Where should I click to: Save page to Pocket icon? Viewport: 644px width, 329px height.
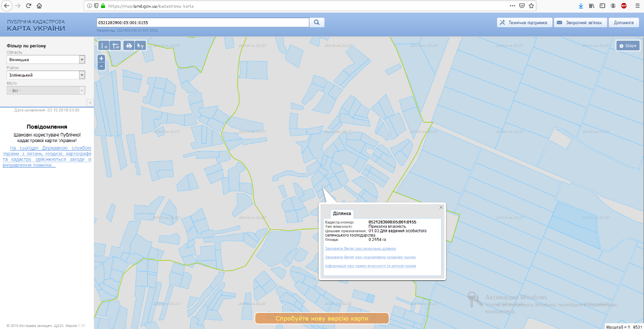(522, 6)
